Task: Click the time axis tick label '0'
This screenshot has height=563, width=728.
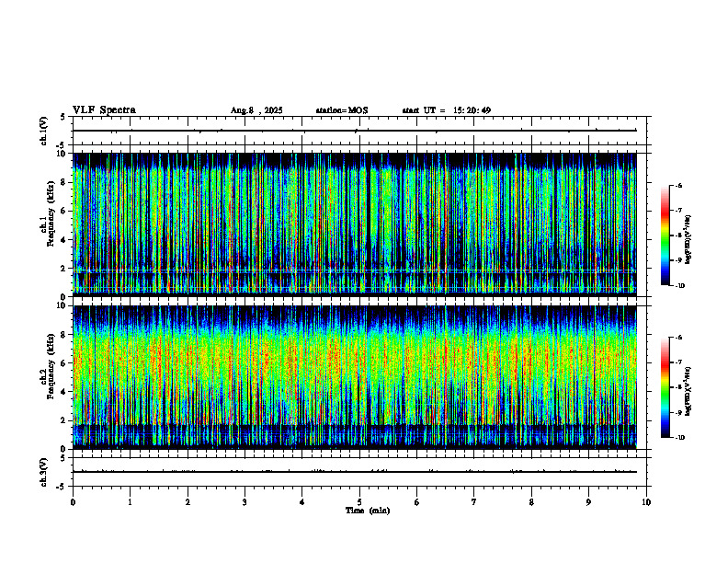Action: point(73,502)
